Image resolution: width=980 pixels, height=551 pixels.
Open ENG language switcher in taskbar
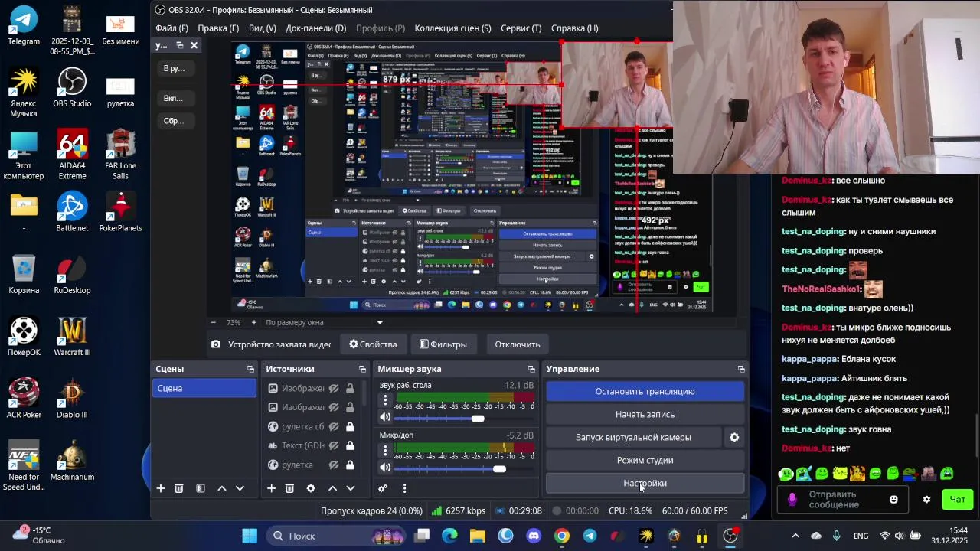click(x=861, y=536)
